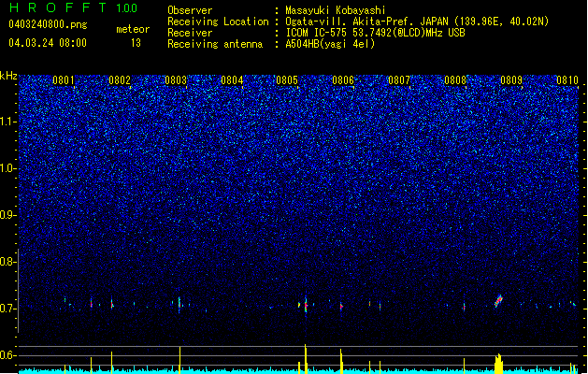The height and width of the screenshot is (374, 588).
Task: Click the version number 1.0.0
Action: coord(127,8)
